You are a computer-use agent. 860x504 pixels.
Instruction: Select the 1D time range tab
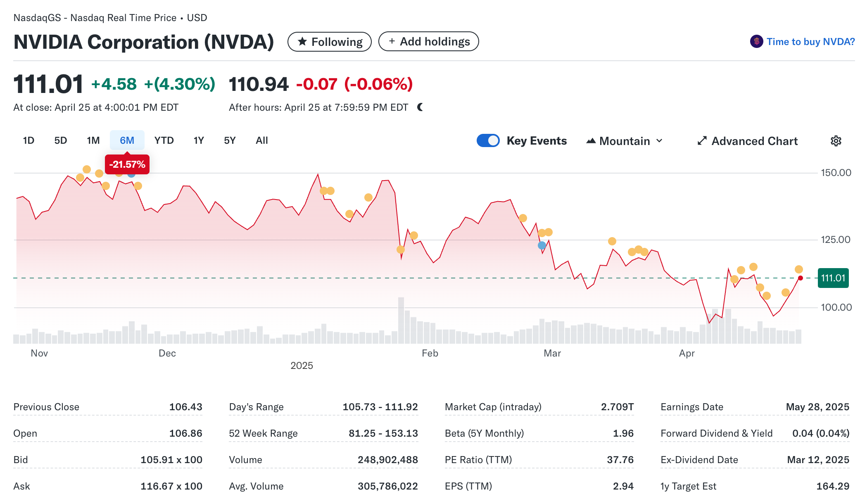tap(29, 140)
